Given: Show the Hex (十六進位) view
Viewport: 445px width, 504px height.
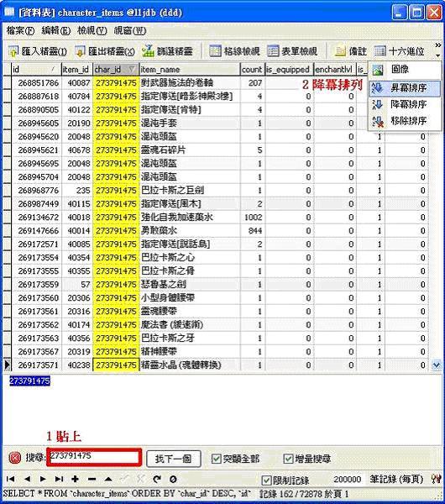Looking at the screenshot, I should [400, 50].
